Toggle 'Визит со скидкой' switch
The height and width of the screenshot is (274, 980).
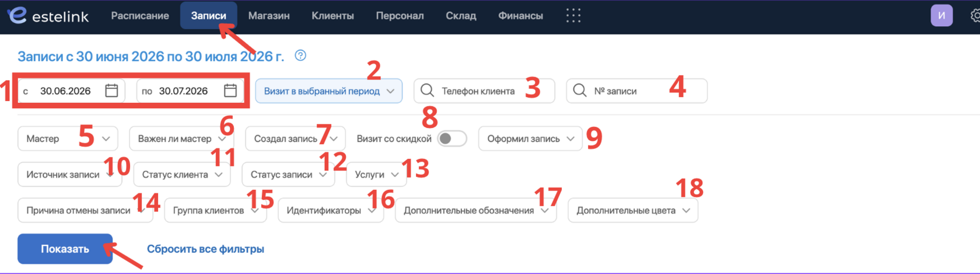pos(452,138)
